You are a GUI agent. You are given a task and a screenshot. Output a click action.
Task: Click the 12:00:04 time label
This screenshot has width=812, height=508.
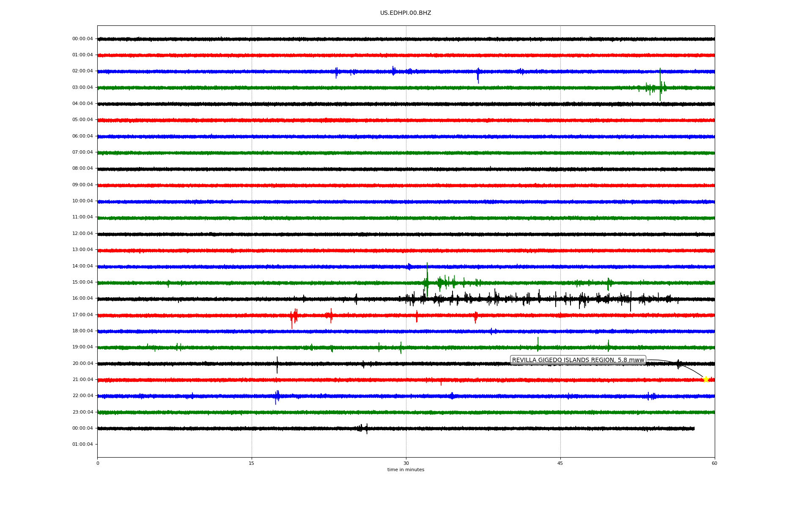82,234
